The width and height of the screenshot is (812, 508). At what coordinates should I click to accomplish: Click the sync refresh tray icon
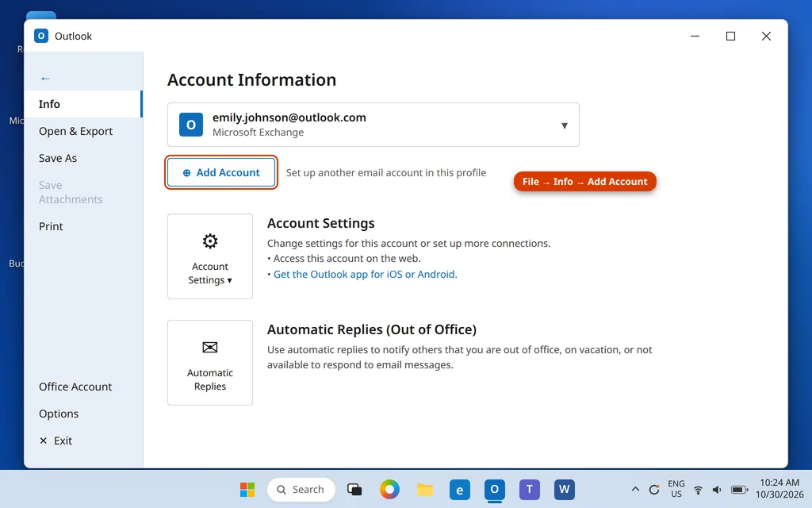(x=654, y=490)
